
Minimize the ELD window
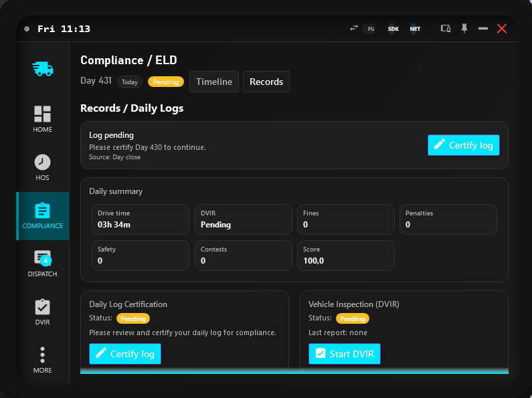pos(482,29)
